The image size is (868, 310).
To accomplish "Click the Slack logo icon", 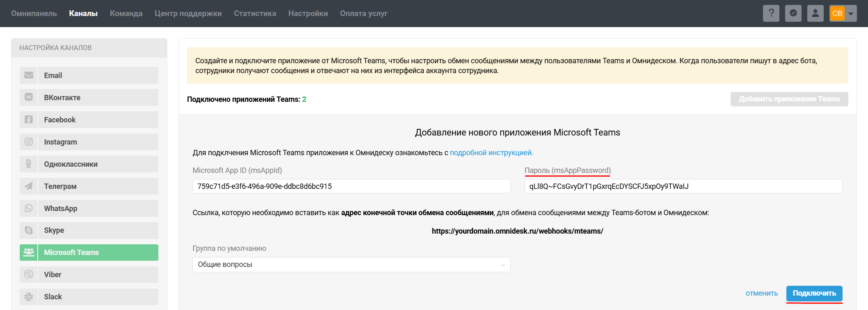I will pos(29,296).
